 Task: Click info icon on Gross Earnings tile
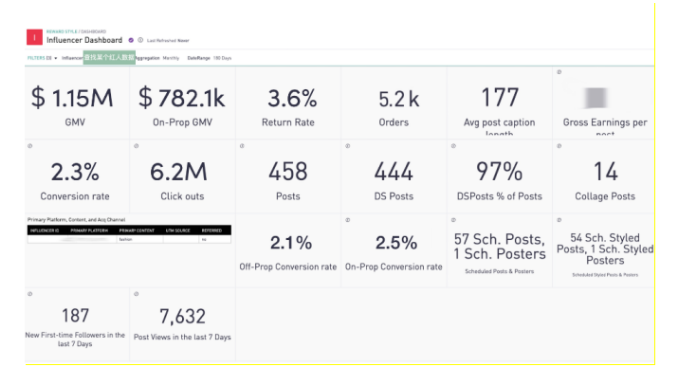(x=559, y=72)
